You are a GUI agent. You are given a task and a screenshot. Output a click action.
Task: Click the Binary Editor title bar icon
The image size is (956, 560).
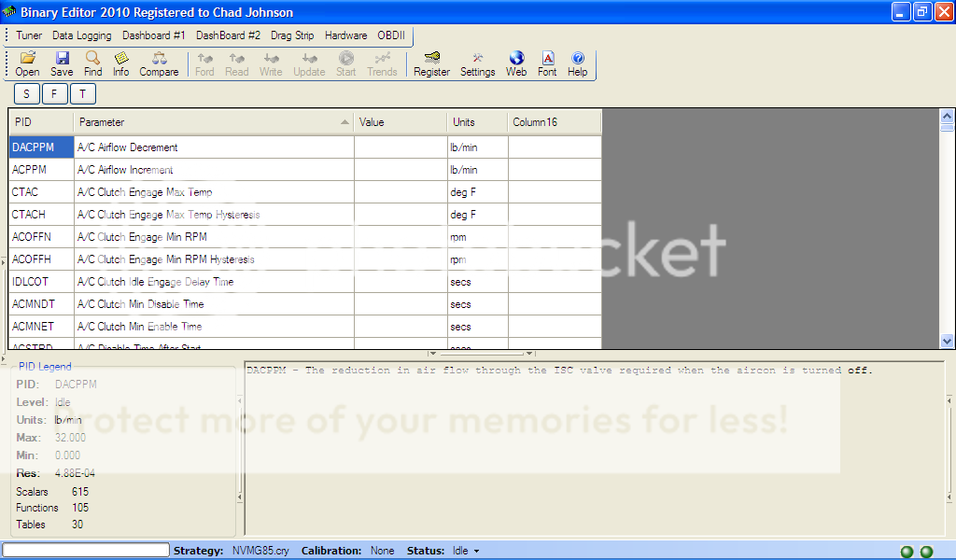click(9, 11)
